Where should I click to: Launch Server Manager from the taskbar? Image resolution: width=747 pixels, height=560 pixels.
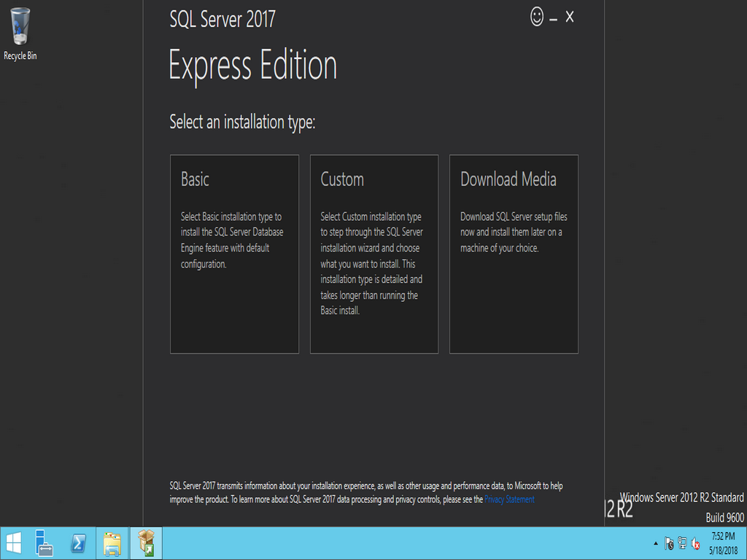[x=44, y=543]
